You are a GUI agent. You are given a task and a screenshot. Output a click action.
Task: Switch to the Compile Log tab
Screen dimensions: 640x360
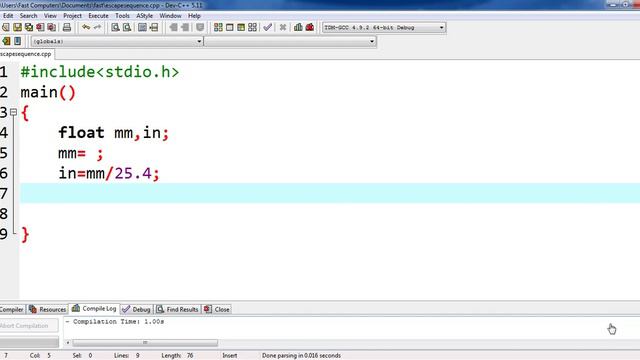tap(94, 309)
